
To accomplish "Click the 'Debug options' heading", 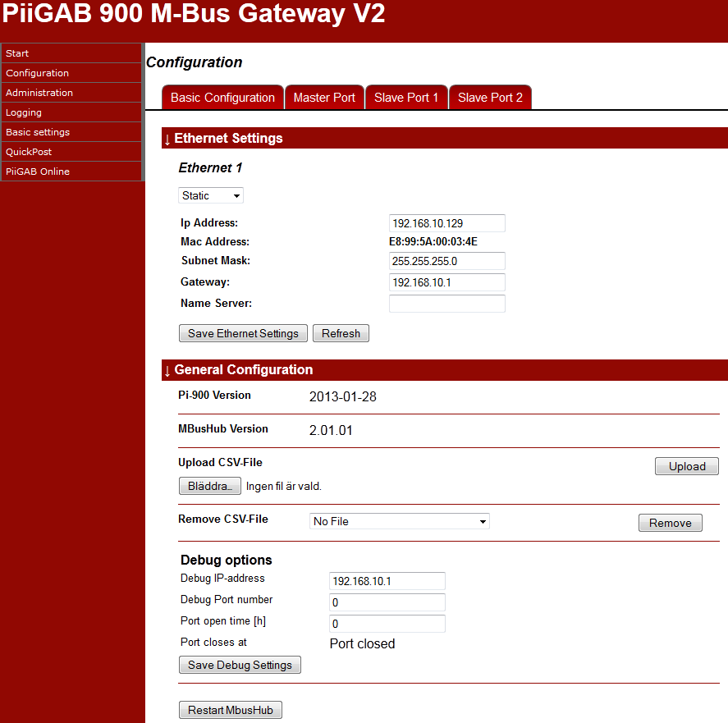I will pyautogui.click(x=226, y=560).
